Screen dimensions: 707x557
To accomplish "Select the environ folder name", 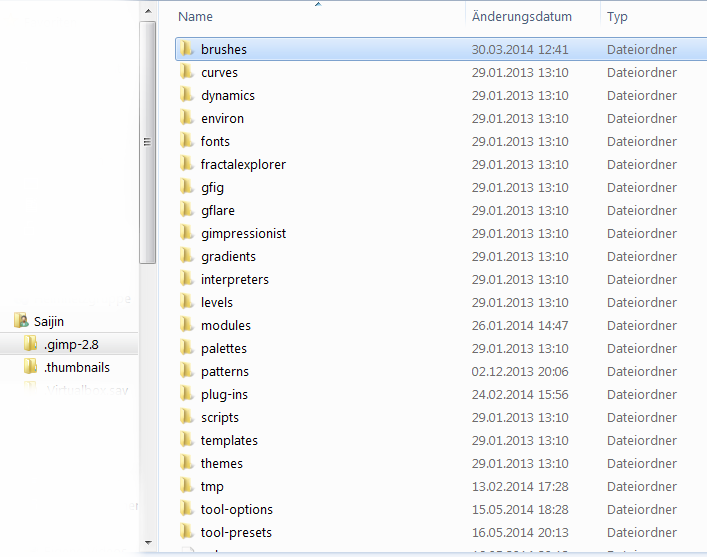I will click(x=222, y=119).
